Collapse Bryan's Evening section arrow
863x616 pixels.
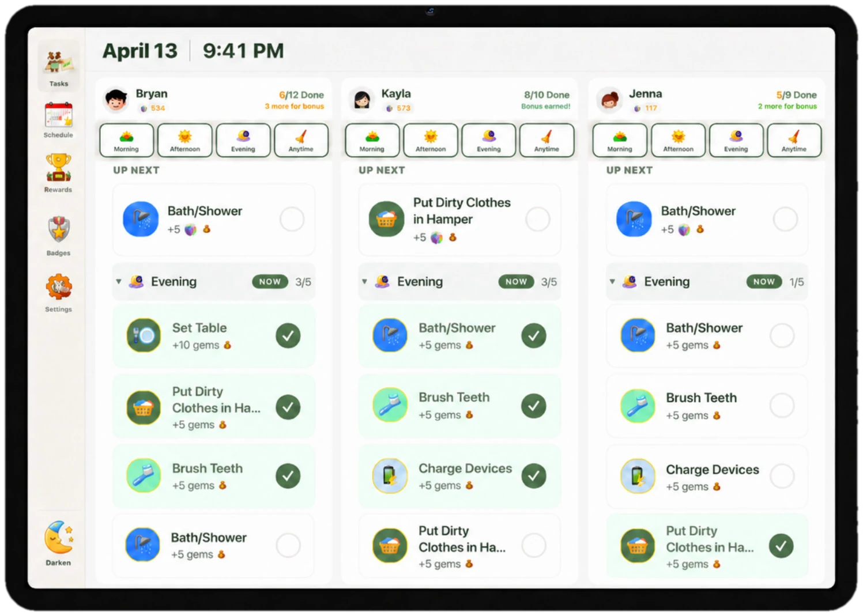(x=119, y=282)
